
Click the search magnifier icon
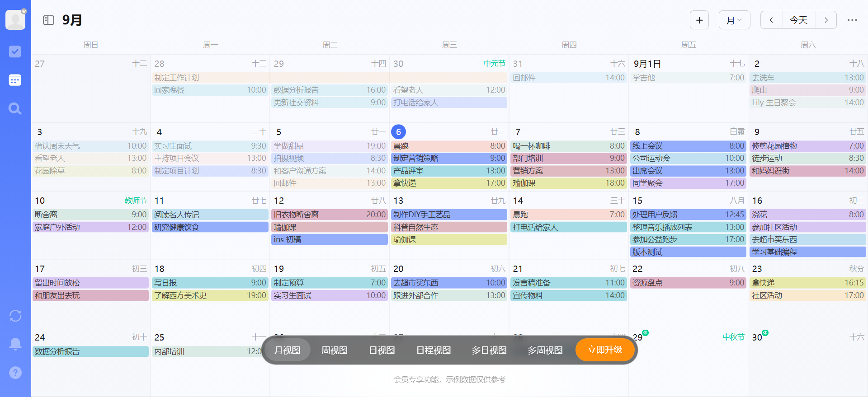(15, 108)
